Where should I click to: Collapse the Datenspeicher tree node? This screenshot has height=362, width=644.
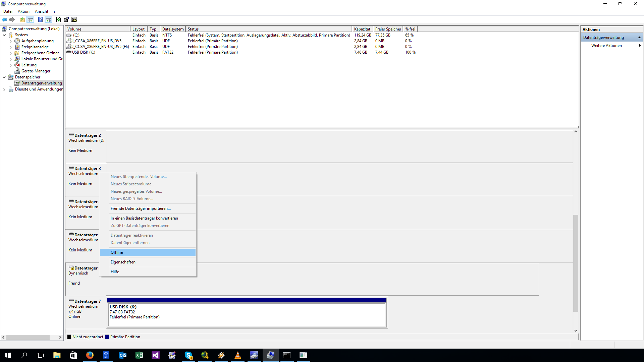pyautogui.click(x=4, y=77)
